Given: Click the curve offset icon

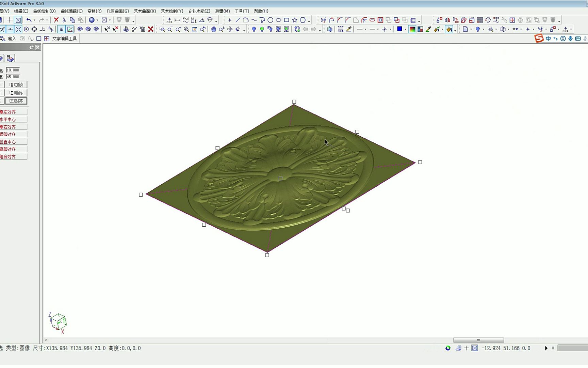Looking at the screenshot, I should (364, 20).
